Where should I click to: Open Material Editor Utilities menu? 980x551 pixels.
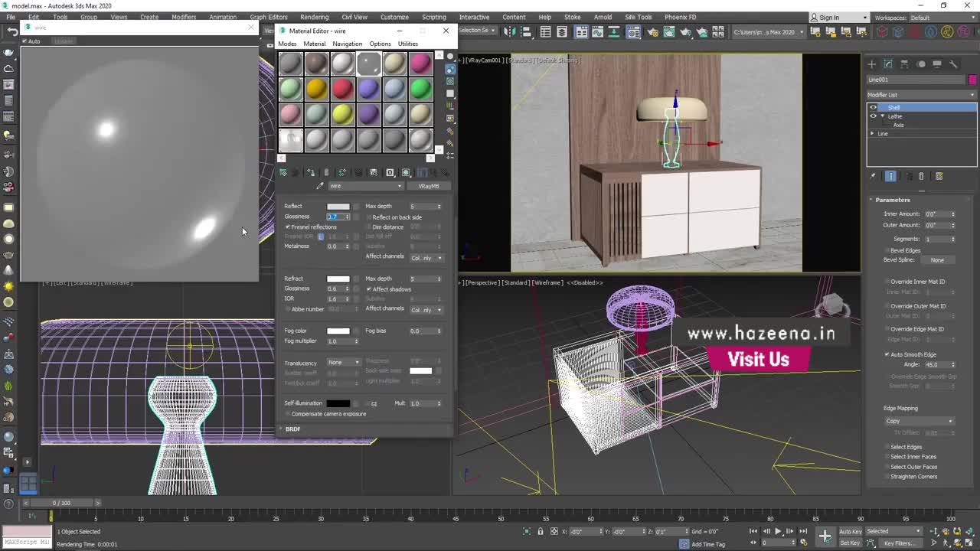point(408,44)
